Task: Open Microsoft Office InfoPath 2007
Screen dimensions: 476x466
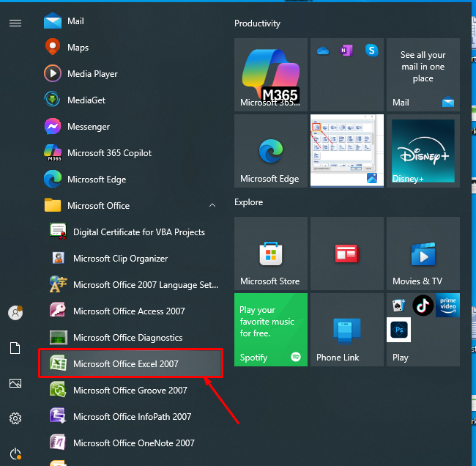Action: click(131, 416)
